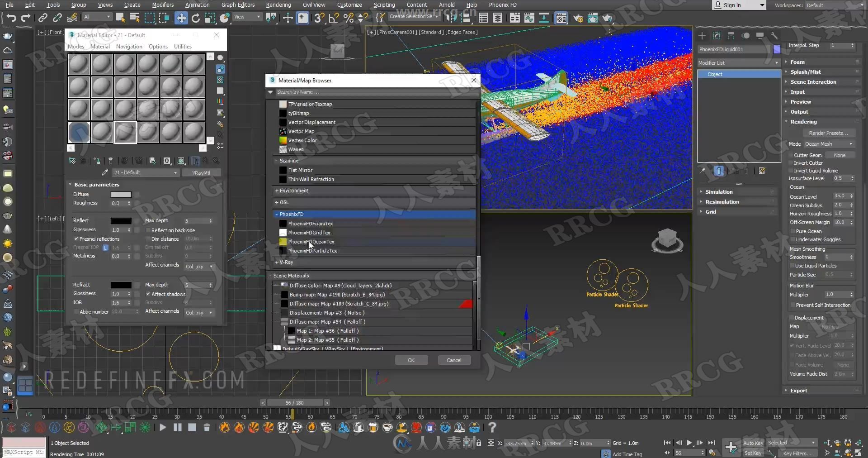This screenshot has height=458, width=868.
Task: Expand the Environment group in browser
Action: [276, 191]
